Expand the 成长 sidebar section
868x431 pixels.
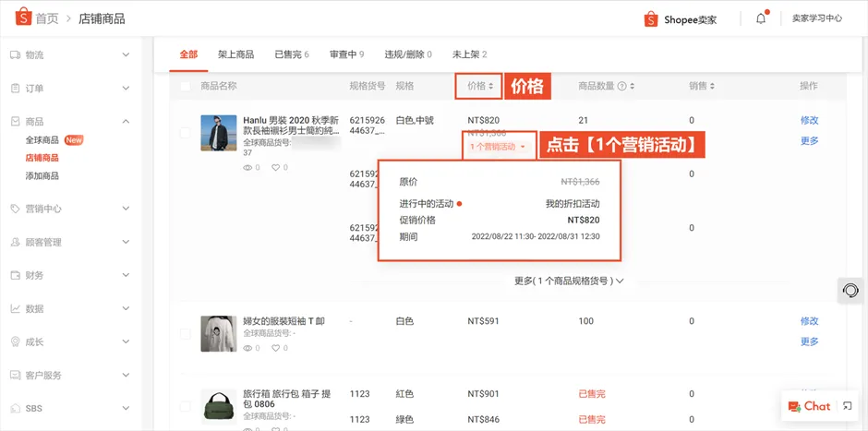(x=126, y=341)
